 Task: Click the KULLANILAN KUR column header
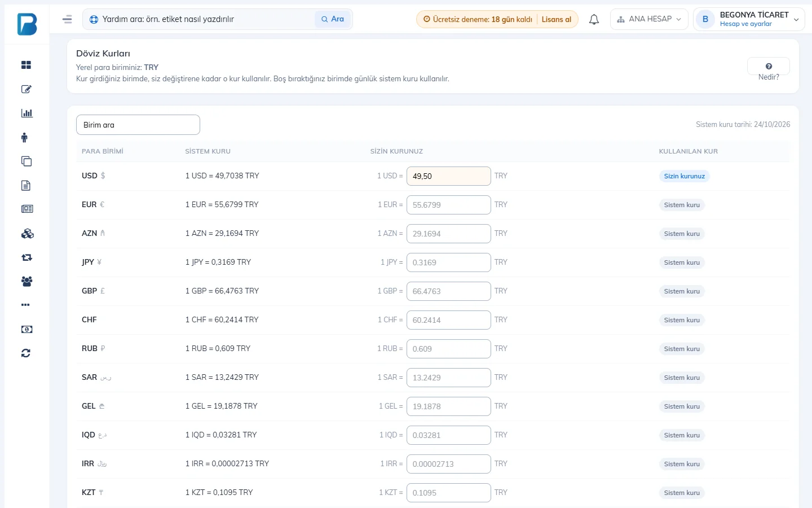689,151
